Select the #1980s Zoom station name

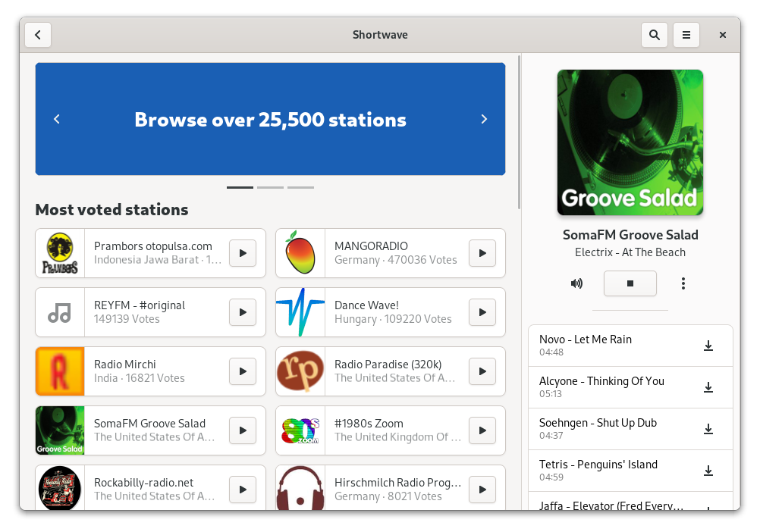(x=369, y=424)
